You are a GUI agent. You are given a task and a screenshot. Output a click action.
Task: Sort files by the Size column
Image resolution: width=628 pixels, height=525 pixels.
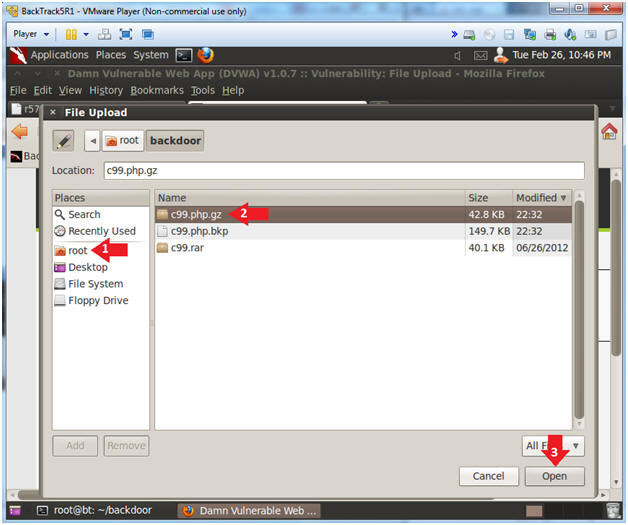(489, 198)
